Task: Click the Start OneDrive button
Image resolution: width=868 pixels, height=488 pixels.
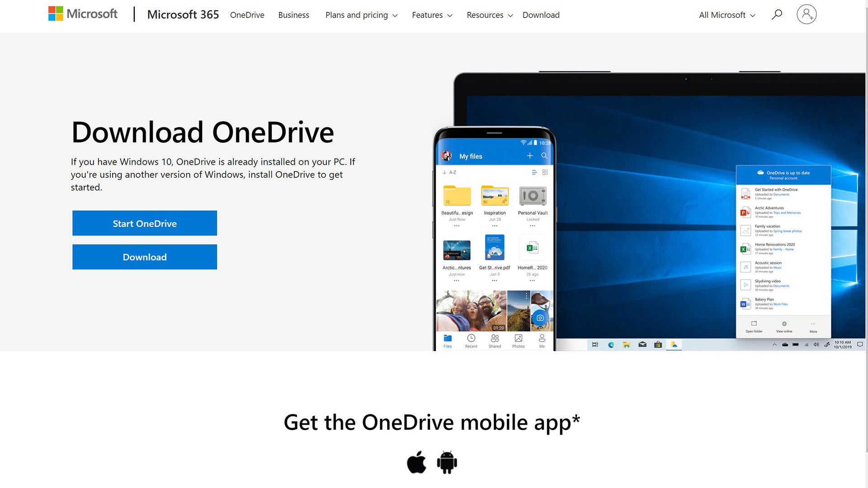Action: pos(144,223)
